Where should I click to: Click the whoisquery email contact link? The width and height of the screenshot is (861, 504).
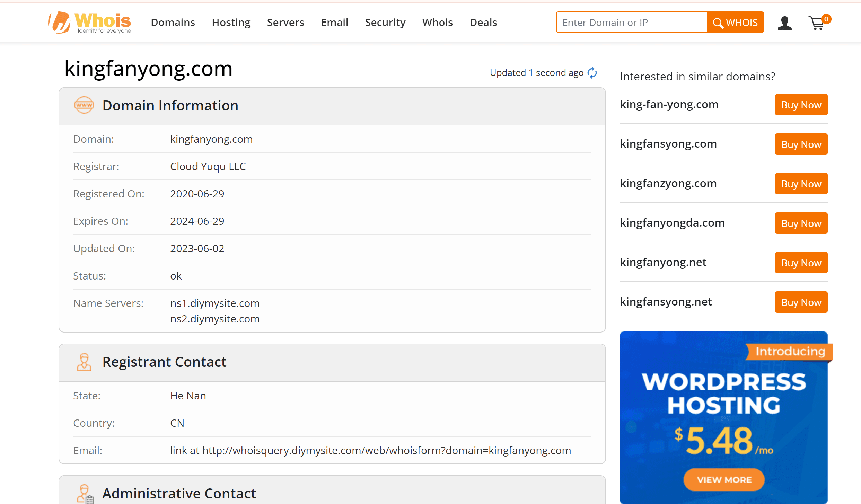click(371, 449)
